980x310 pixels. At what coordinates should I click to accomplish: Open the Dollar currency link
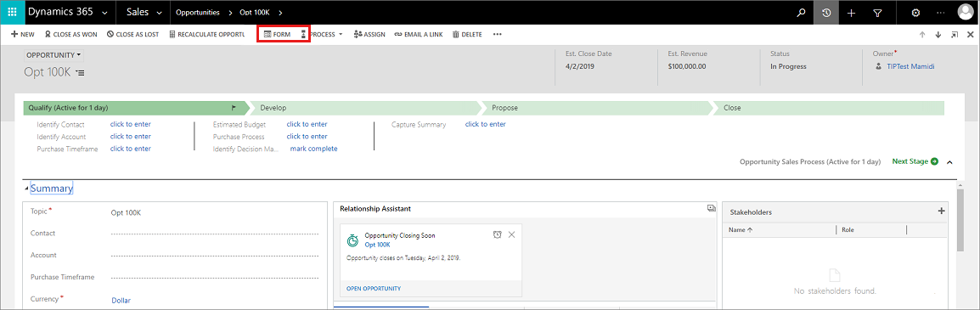(x=121, y=300)
